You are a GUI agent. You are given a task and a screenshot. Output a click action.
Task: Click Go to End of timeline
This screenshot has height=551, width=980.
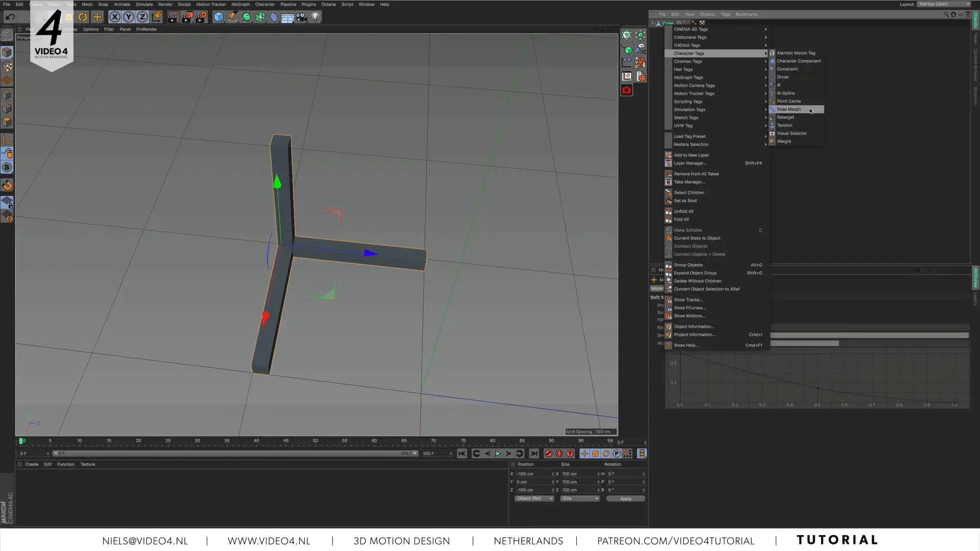point(534,454)
